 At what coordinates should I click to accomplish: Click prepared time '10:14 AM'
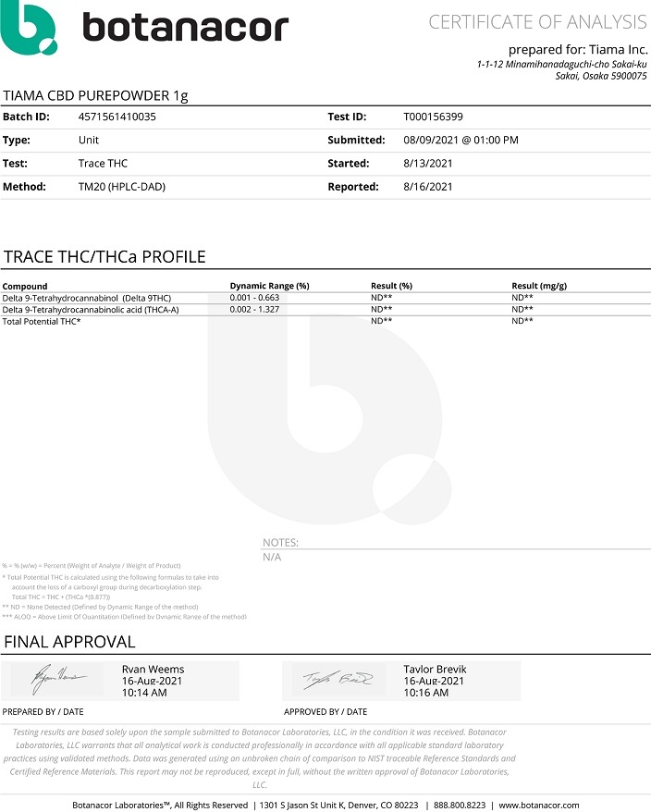click(144, 693)
